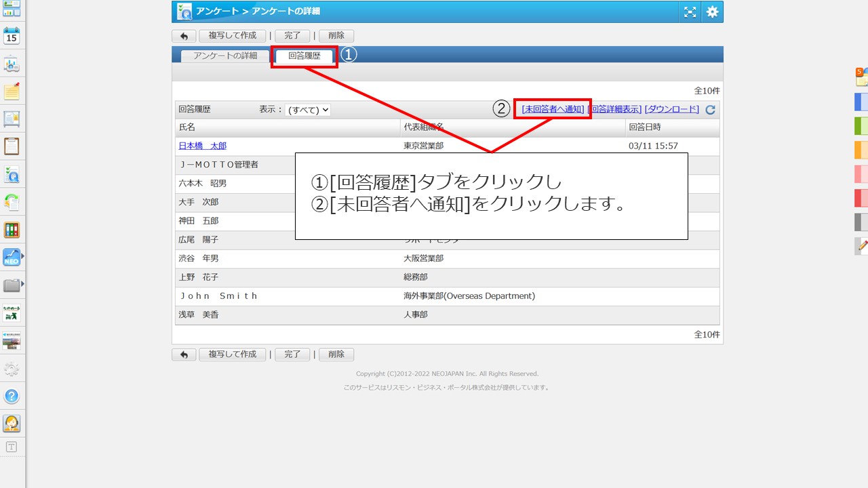Open the gray gear settings icon in sidebar
This screenshot has height=488, width=868.
coord(12,369)
